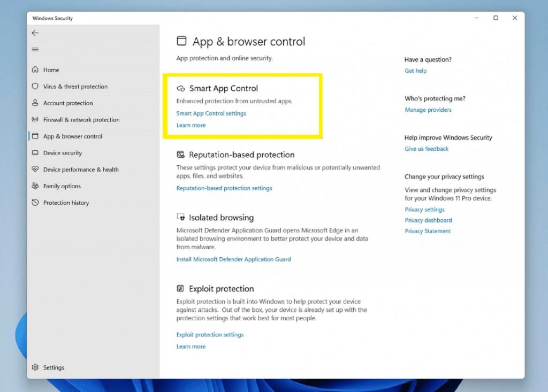Click the Get help link

(x=415, y=71)
